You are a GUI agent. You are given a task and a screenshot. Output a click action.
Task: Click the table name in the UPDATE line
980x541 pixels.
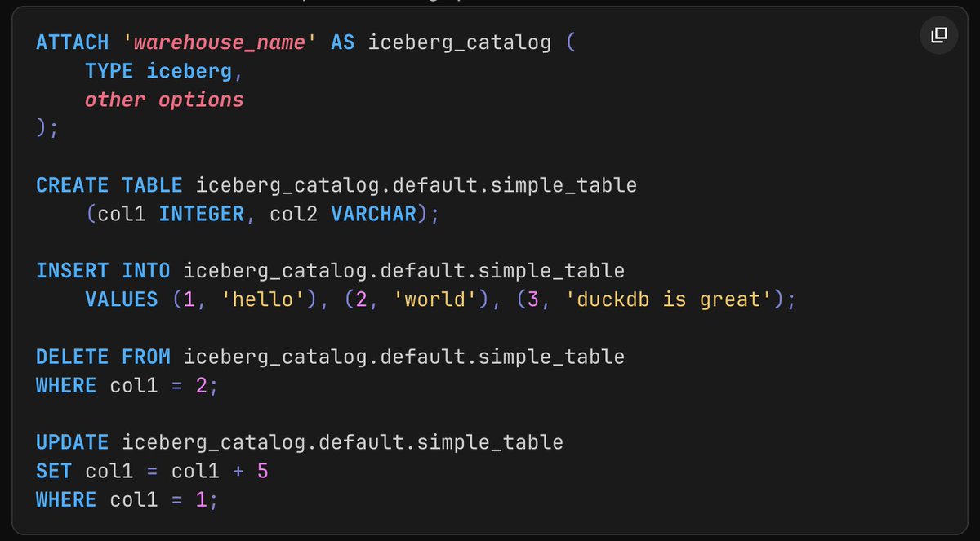tap(343, 442)
